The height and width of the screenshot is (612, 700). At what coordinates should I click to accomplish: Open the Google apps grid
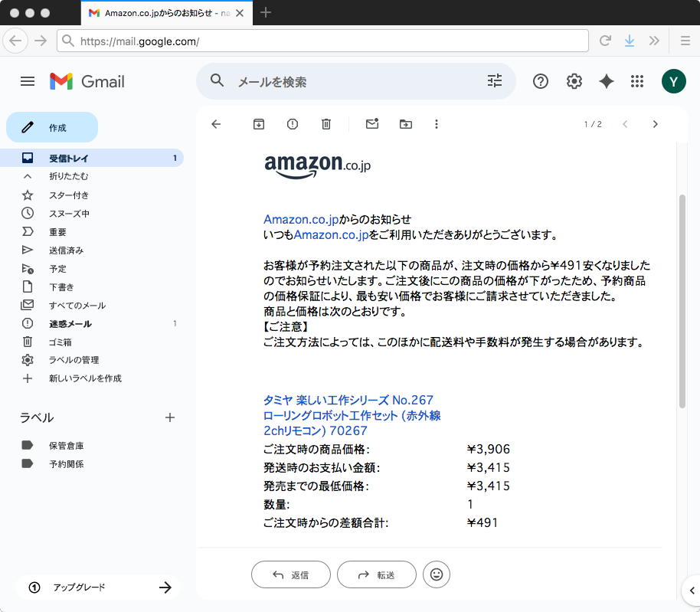click(x=637, y=81)
